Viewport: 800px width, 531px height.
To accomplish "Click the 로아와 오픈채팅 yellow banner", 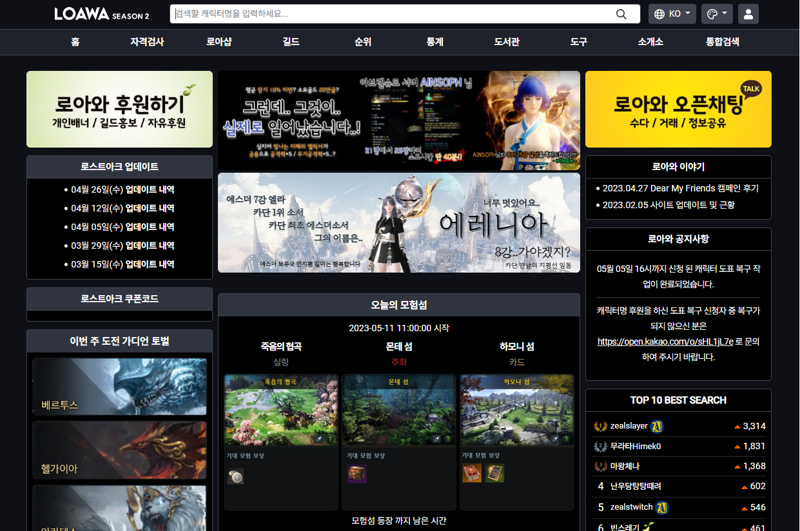I will pos(678,109).
